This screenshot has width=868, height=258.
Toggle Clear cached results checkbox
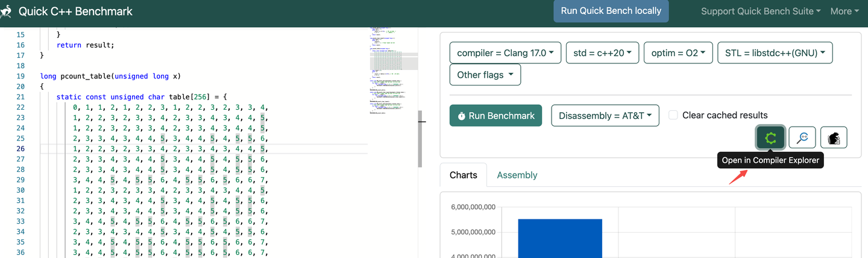click(673, 115)
